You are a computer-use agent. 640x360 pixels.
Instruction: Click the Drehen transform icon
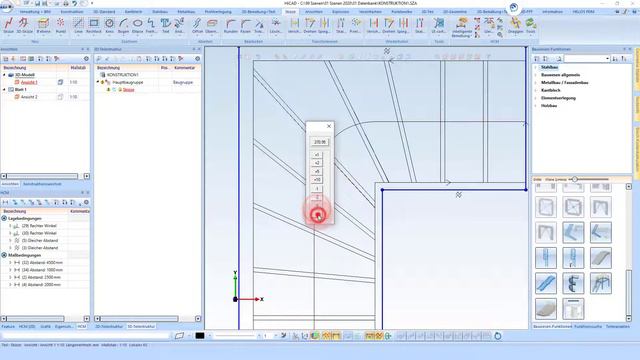pos(310,25)
